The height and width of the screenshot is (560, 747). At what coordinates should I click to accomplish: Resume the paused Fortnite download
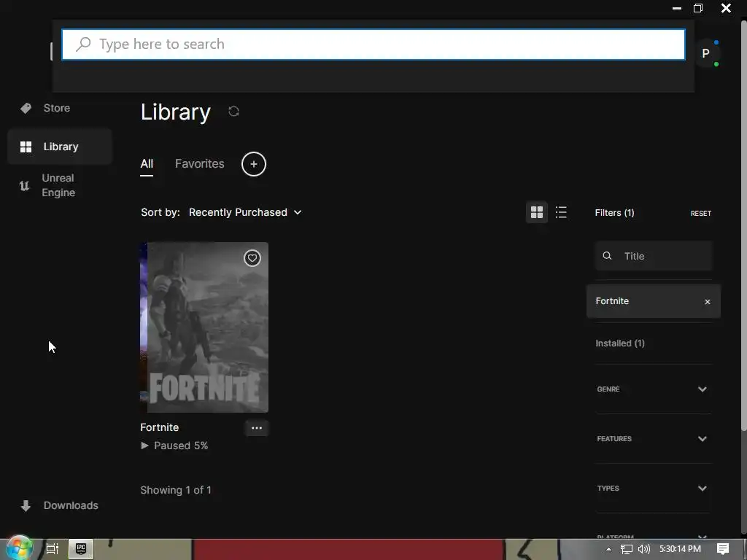pos(174,446)
